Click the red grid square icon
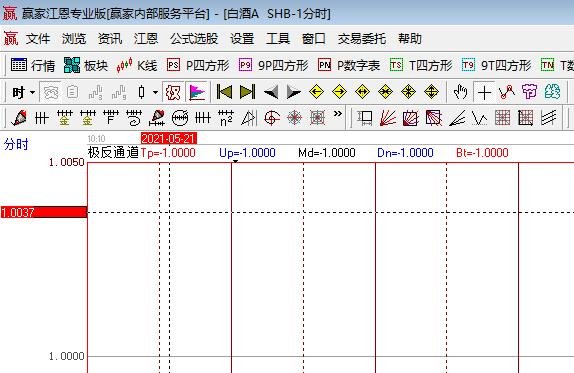 pyautogui.click(x=503, y=118)
